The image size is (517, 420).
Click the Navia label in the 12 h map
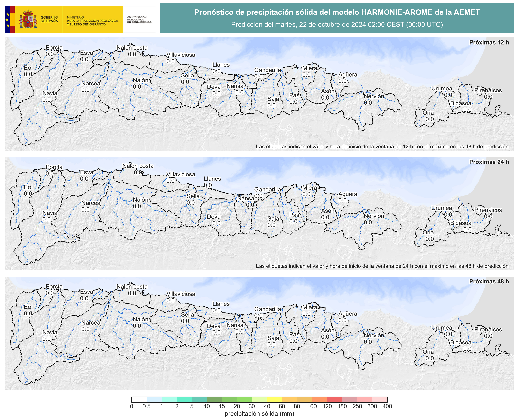(x=50, y=93)
